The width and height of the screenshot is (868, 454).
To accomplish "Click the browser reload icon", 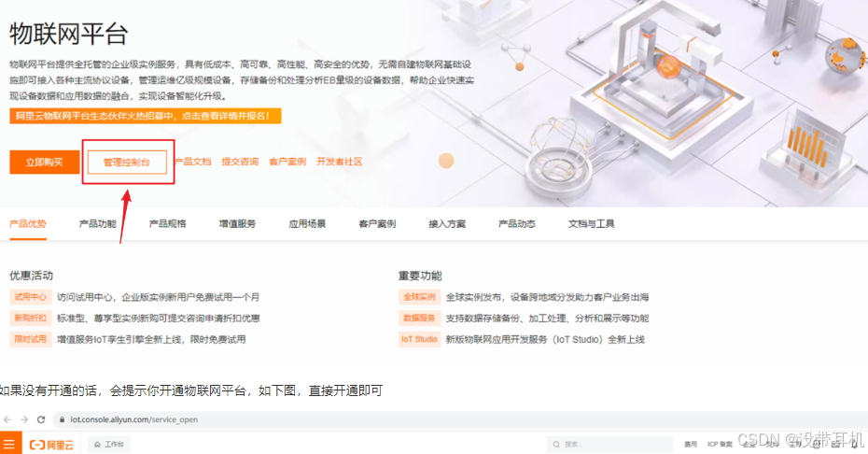I will (41, 419).
